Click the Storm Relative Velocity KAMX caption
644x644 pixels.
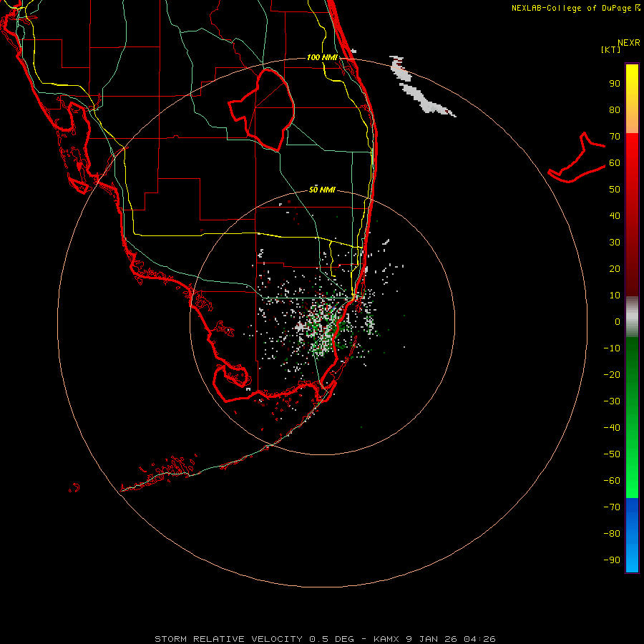[325, 639]
